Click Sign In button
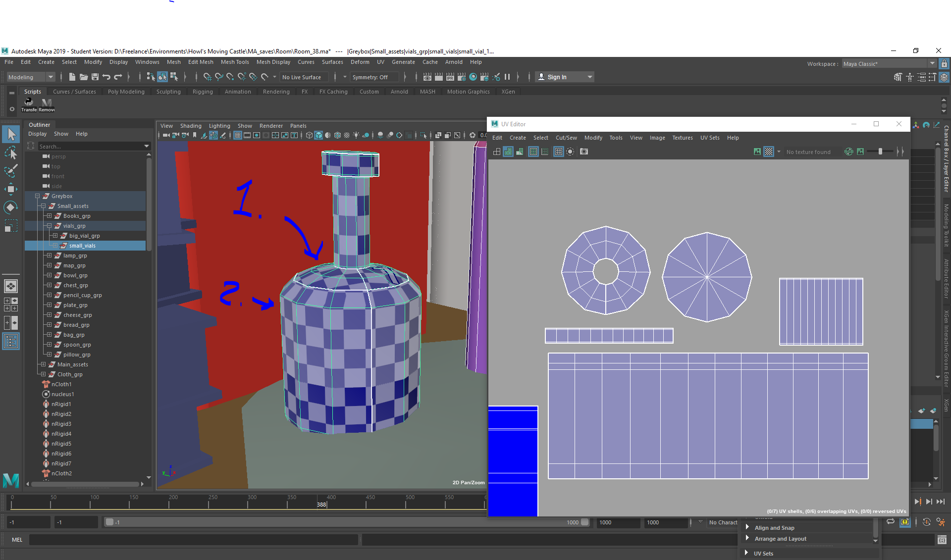Viewport: 951px width, 560px height. [566, 77]
